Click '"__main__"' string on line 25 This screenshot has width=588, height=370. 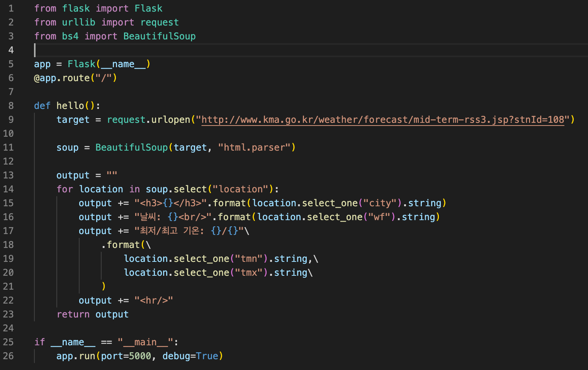pos(146,342)
